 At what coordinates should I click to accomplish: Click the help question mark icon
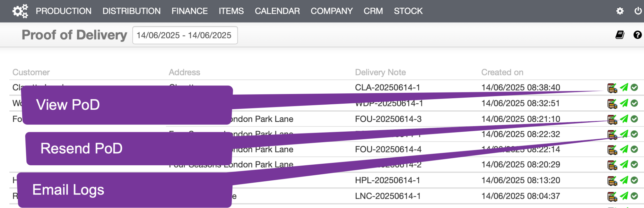pos(637,35)
